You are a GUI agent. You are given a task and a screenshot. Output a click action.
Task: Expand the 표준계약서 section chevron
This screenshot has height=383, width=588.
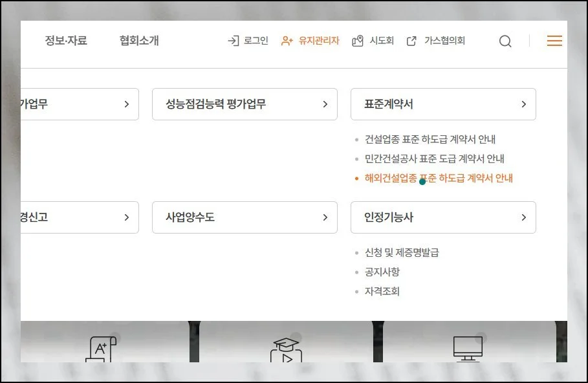[524, 104]
